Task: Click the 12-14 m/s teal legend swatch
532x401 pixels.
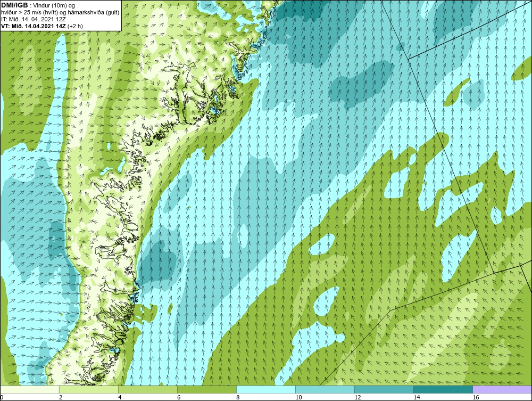Action: point(384,389)
